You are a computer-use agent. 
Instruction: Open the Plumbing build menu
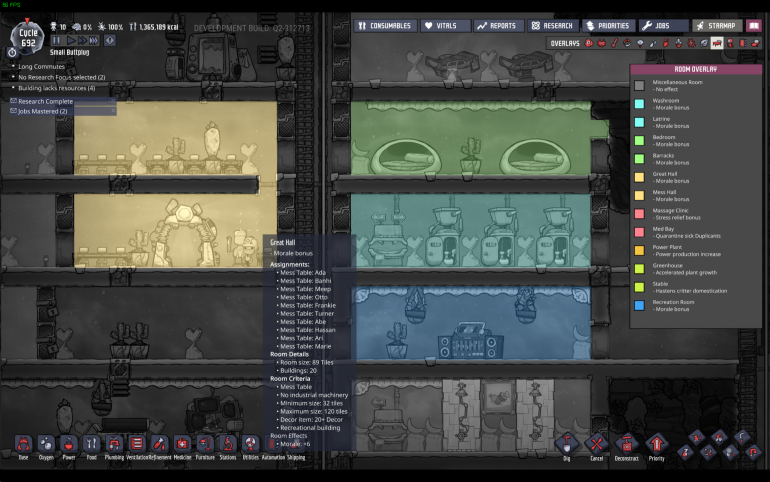115,444
